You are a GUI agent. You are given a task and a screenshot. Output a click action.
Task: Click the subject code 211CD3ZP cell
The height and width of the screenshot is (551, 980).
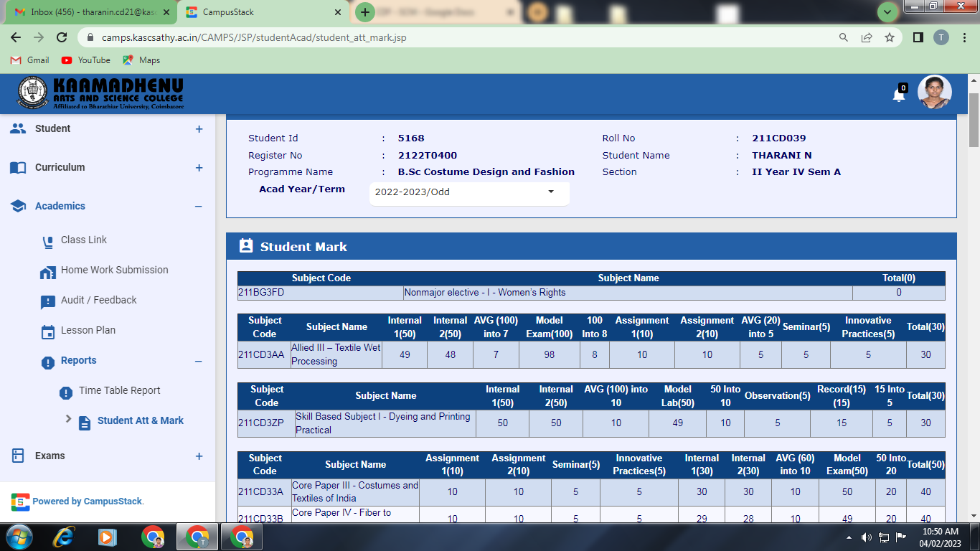point(266,423)
